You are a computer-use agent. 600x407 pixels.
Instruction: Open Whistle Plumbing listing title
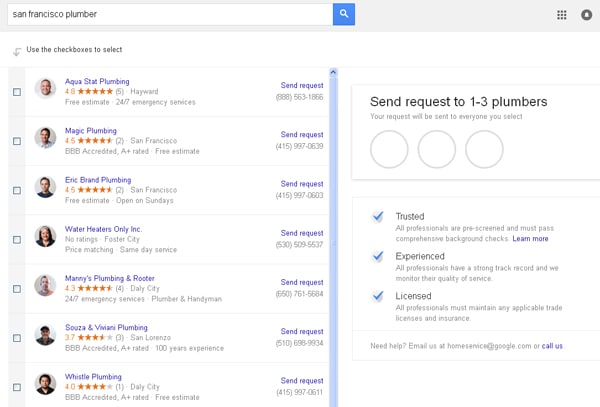click(x=86, y=376)
